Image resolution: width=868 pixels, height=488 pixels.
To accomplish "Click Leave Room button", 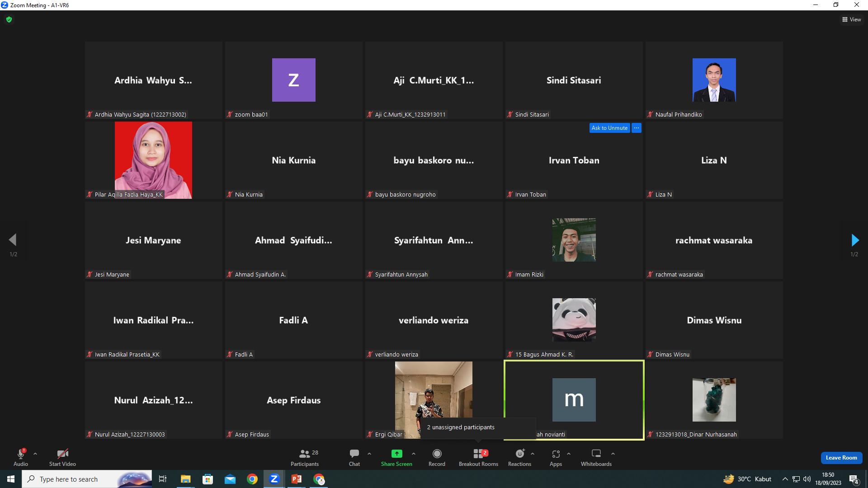I will [841, 458].
